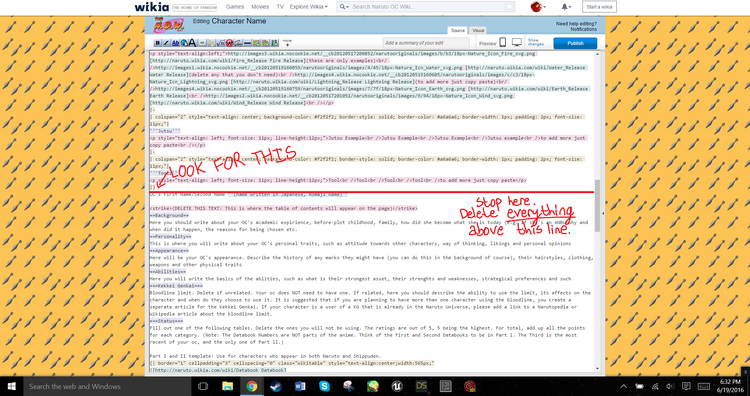
Task: Click the Publish button
Action: [575, 43]
